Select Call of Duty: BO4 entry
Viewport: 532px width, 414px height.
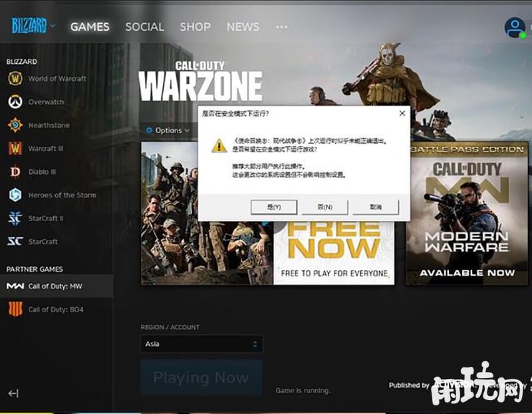click(56, 309)
